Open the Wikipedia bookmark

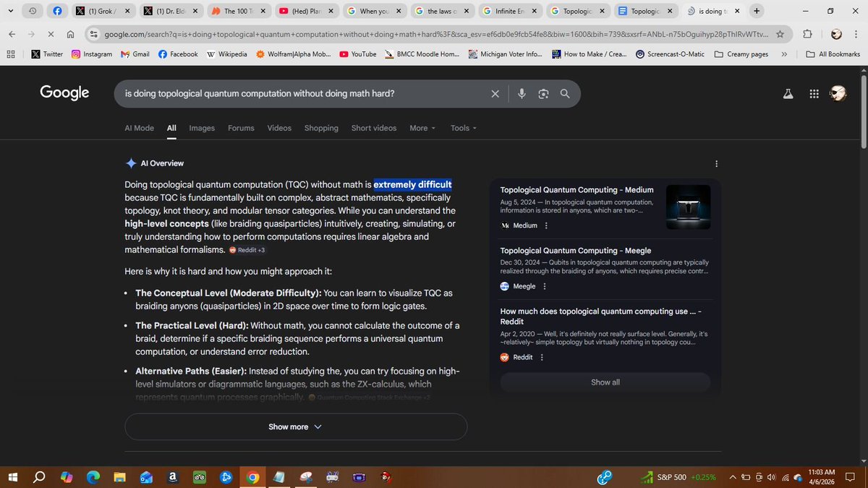pos(226,54)
